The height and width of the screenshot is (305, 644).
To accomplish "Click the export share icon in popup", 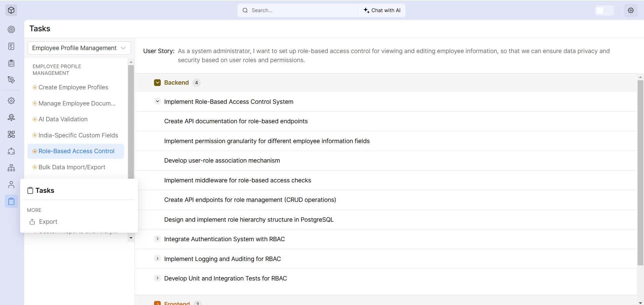I will (32, 222).
